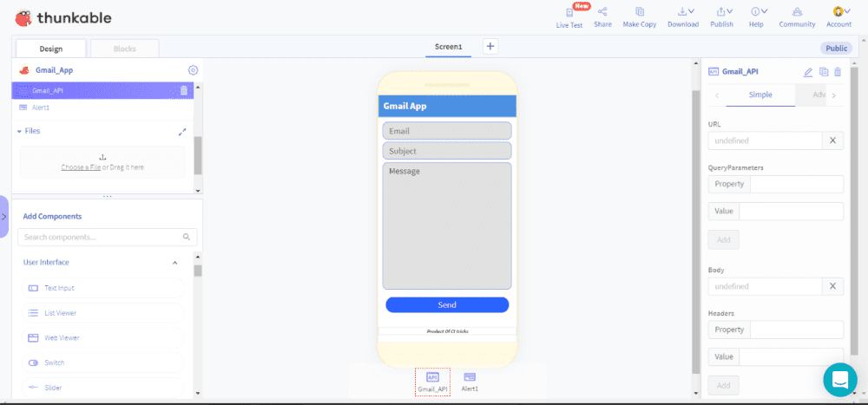Rename Gmail_API with pencil icon
Viewport: 868px width, 405px height.
(807, 71)
